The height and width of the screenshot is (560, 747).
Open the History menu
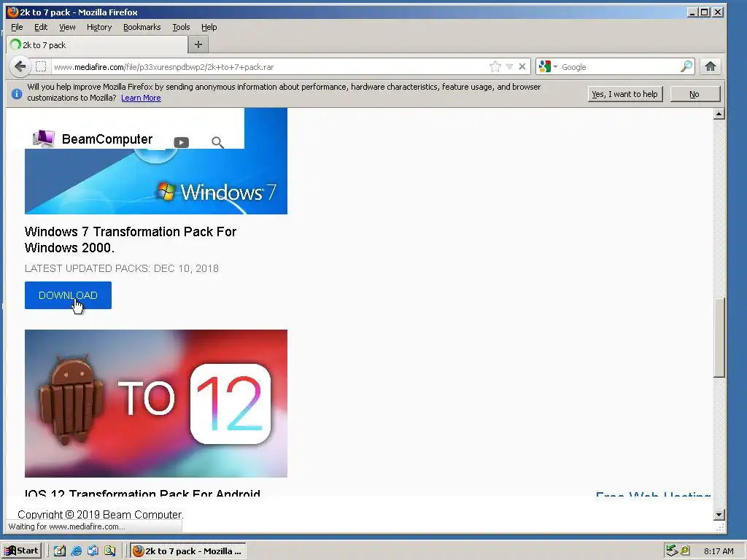pyautogui.click(x=99, y=27)
